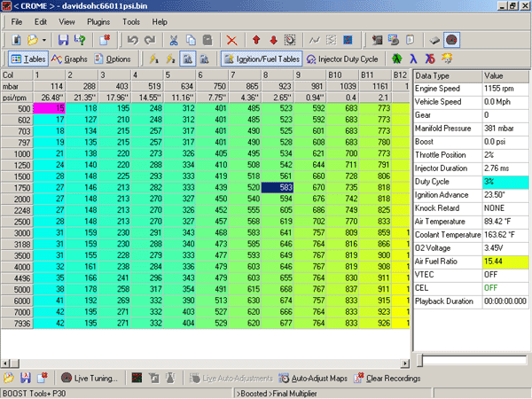Viewport: 532px width, 399px height.
Task: Click Auto-Adjust Maps button
Action: click(313, 378)
